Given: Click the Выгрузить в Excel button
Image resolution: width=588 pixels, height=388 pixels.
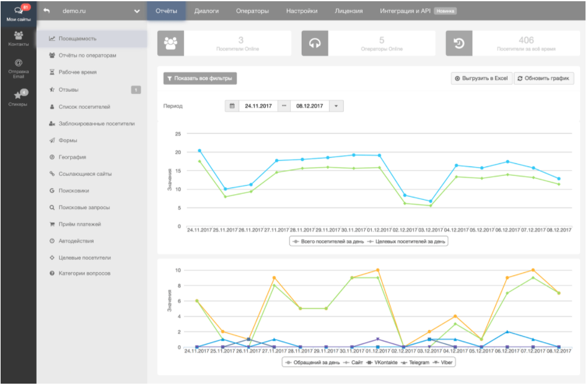Looking at the screenshot, I should [481, 79].
